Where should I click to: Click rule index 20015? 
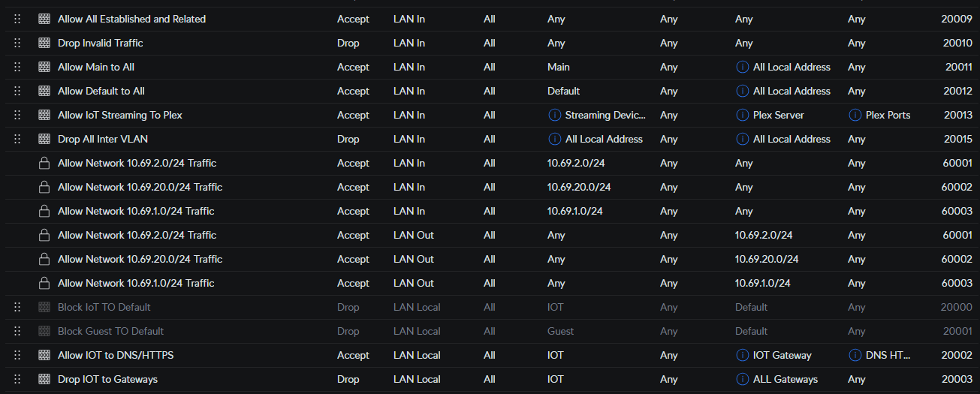coord(958,139)
